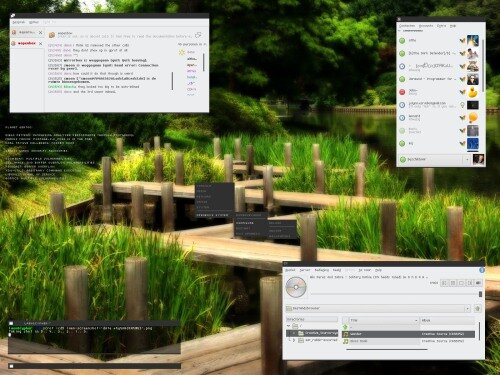Image resolution: width=500 pixels, height=375 pixels.
Task: Click the track list vertical scrollbar
Action: pyautogui.click(x=479, y=332)
